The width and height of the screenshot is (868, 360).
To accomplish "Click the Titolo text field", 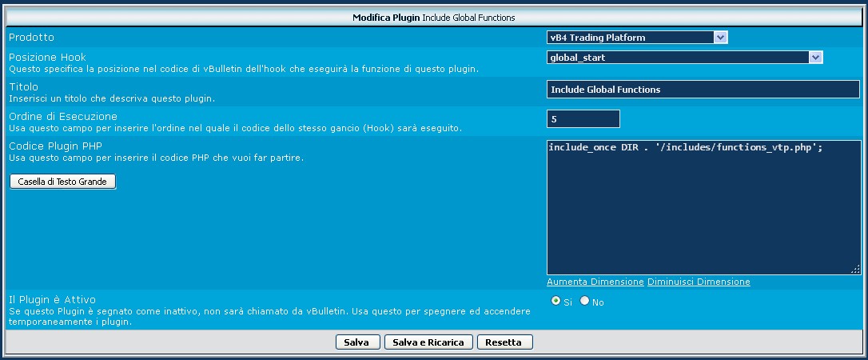I will click(703, 90).
